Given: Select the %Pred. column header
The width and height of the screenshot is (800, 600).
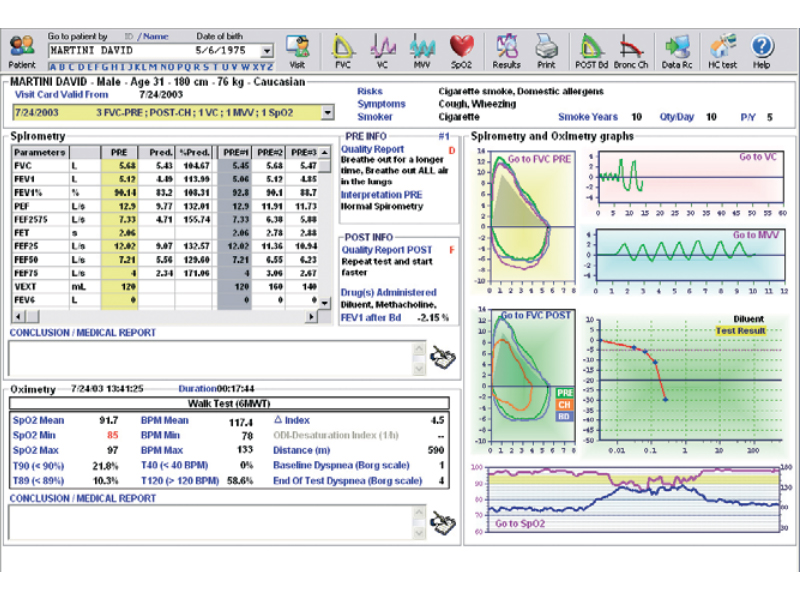Looking at the screenshot, I should (194, 152).
